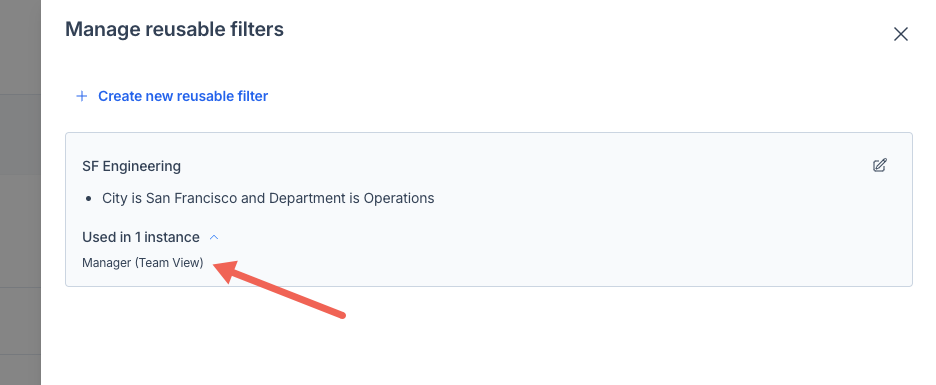Image resolution: width=936 pixels, height=385 pixels.
Task: Open the Create new reusable filter link
Action: click(183, 96)
